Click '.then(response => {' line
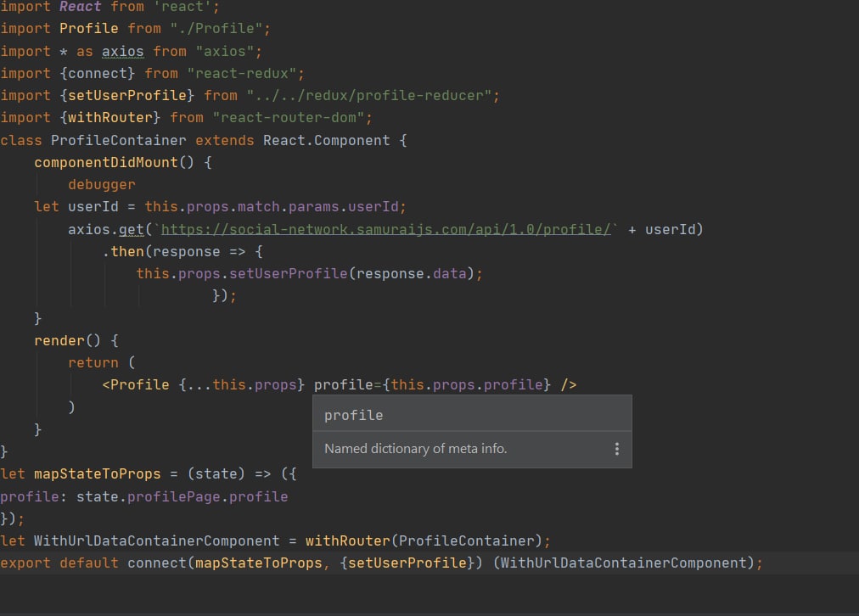 click(183, 251)
